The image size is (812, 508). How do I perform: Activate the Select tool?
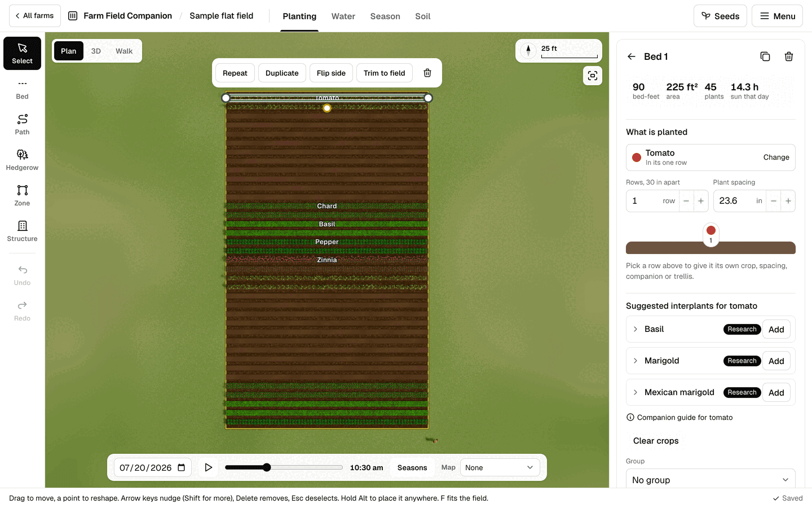click(x=23, y=54)
